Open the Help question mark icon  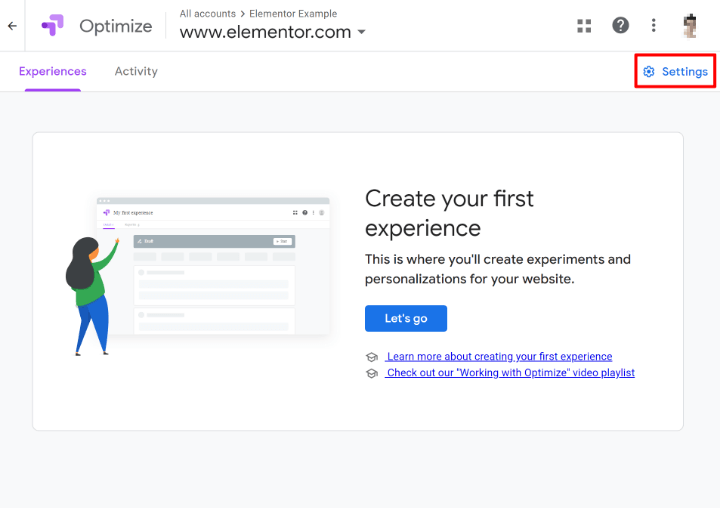click(x=621, y=26)
